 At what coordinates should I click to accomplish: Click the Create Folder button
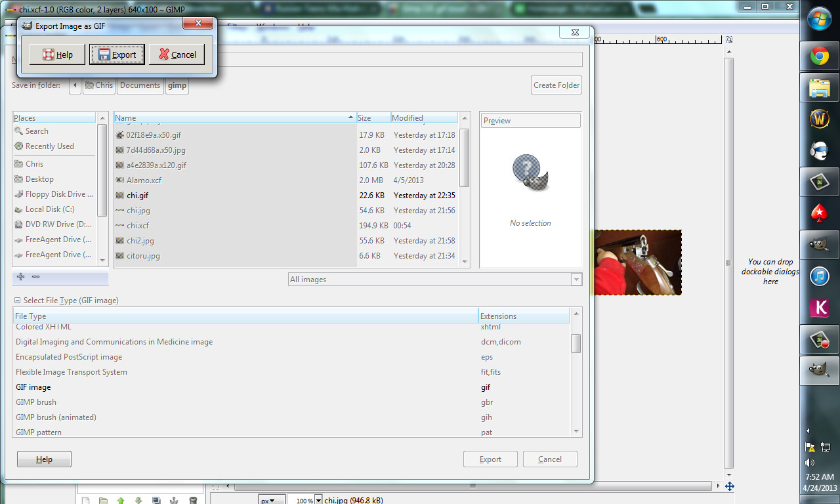556,85
